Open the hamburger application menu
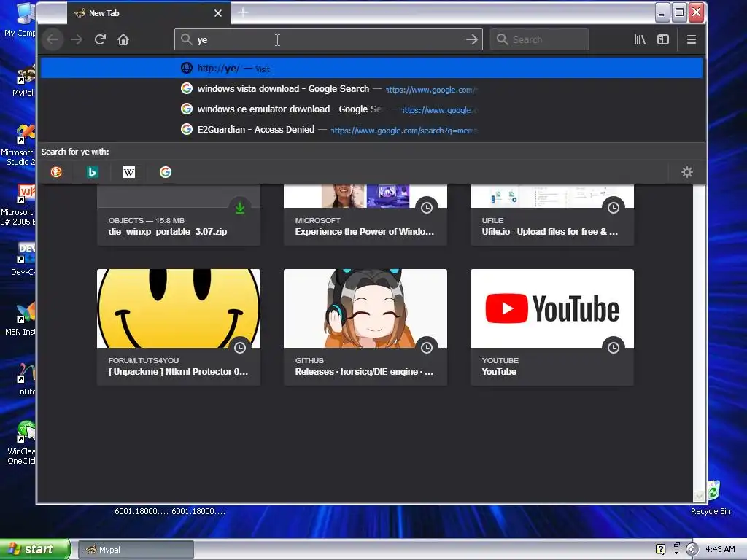747x560 pixels. [x=692, y=39]
